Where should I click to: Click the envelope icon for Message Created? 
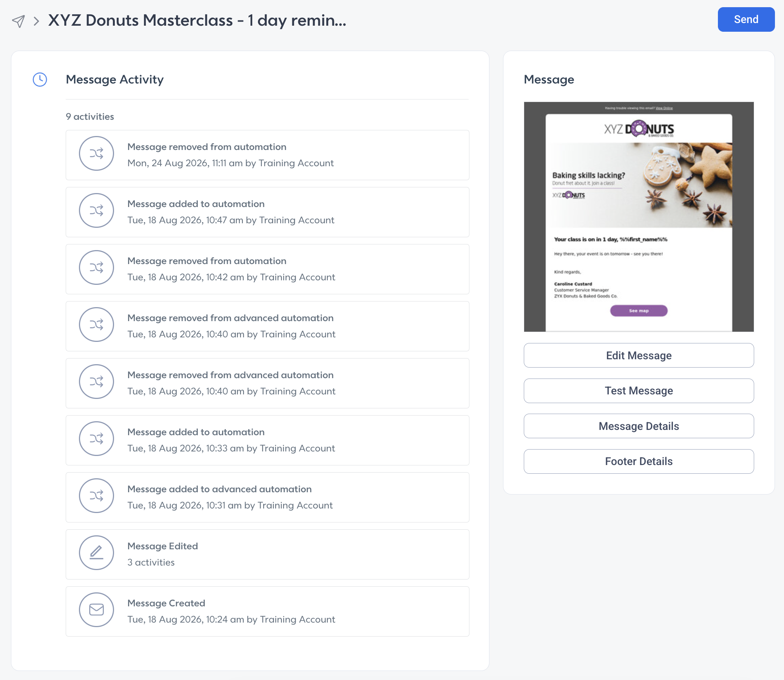click(96, 610)
